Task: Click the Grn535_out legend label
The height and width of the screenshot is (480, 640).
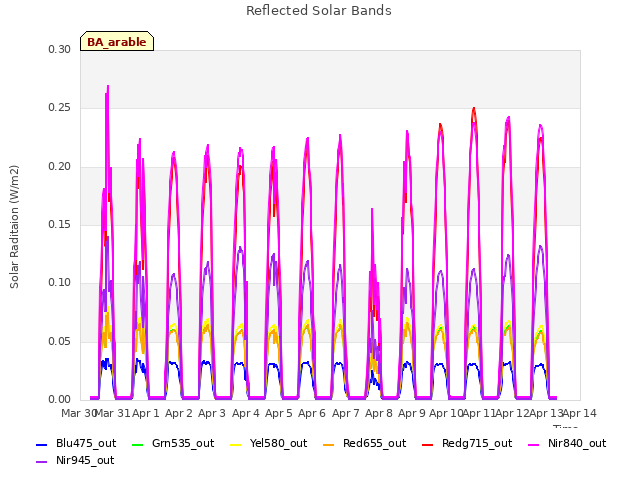Action: coord(183,443)
